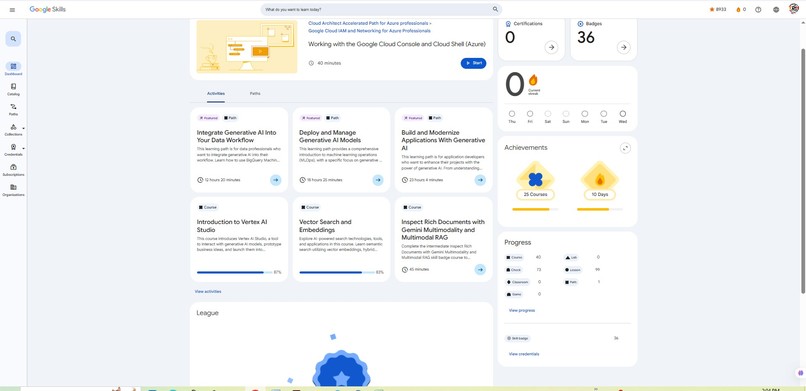Click the View activities link
Image resolution: width=806 pixels, height=391 pixels.
208,291
